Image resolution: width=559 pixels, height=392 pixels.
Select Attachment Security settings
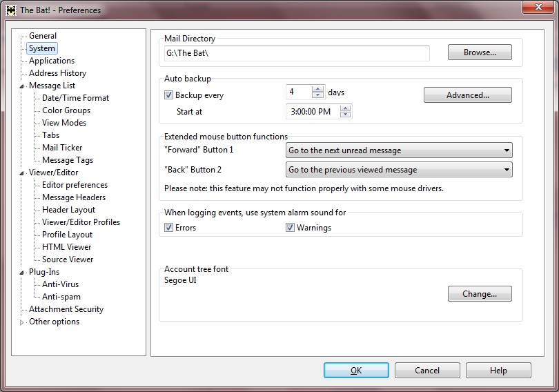[66, 309]
